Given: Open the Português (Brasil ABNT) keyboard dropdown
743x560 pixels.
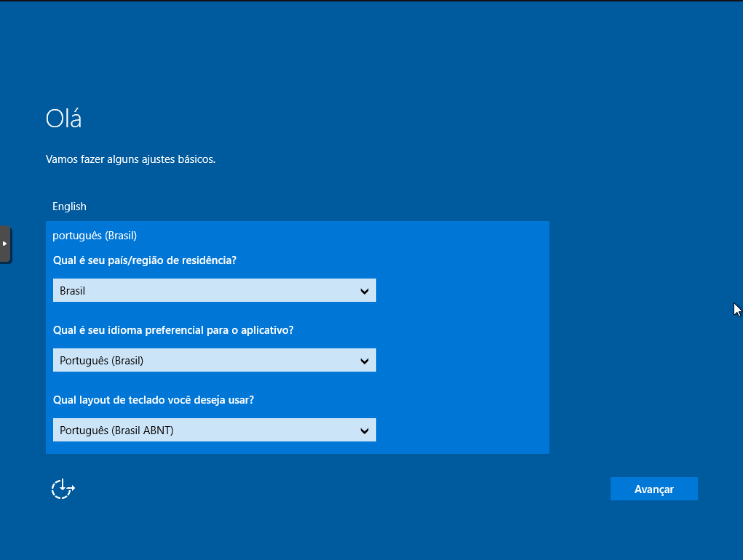Looking at the screenshot, I should 215,430.
